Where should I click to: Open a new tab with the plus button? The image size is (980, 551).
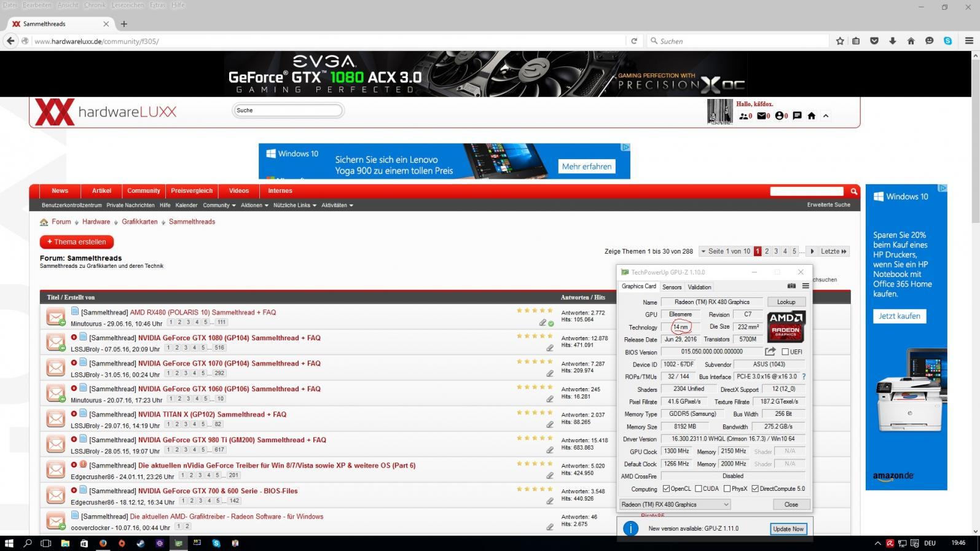124,24
